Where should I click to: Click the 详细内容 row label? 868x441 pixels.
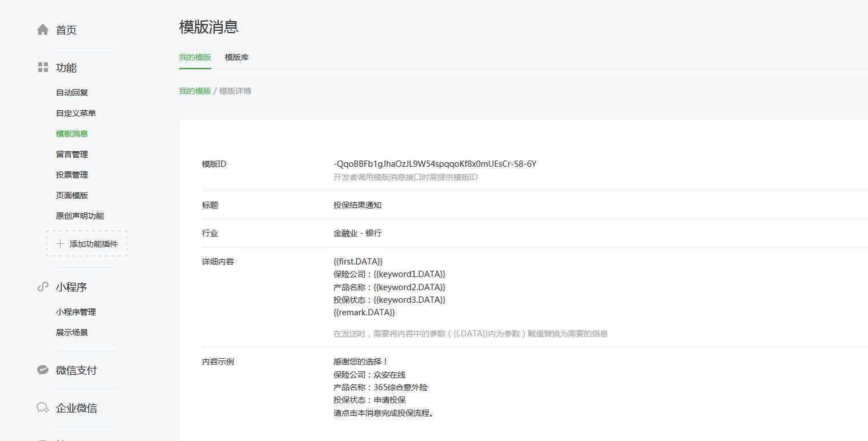[218, 262]
